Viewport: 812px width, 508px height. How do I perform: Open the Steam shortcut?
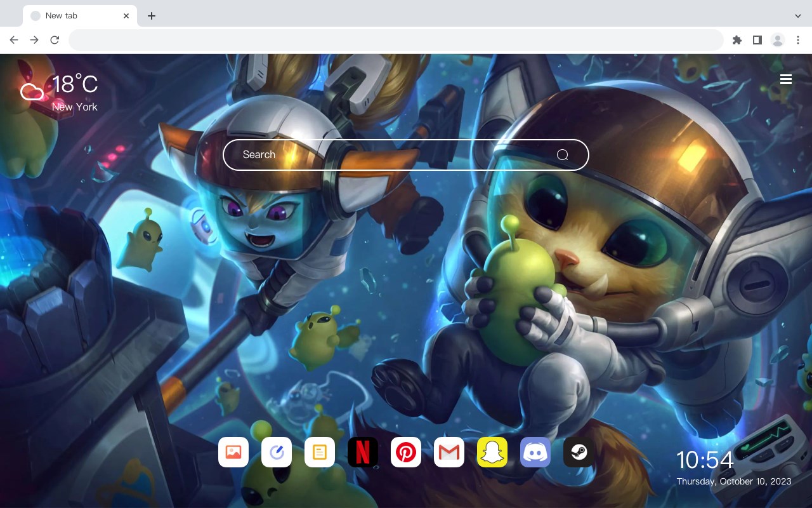tap(579, 452)
